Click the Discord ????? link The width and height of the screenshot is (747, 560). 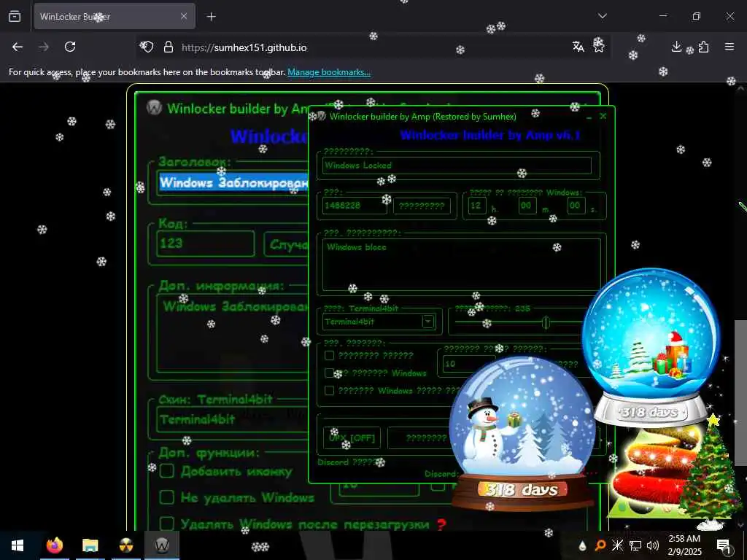[x=349, y=462]
